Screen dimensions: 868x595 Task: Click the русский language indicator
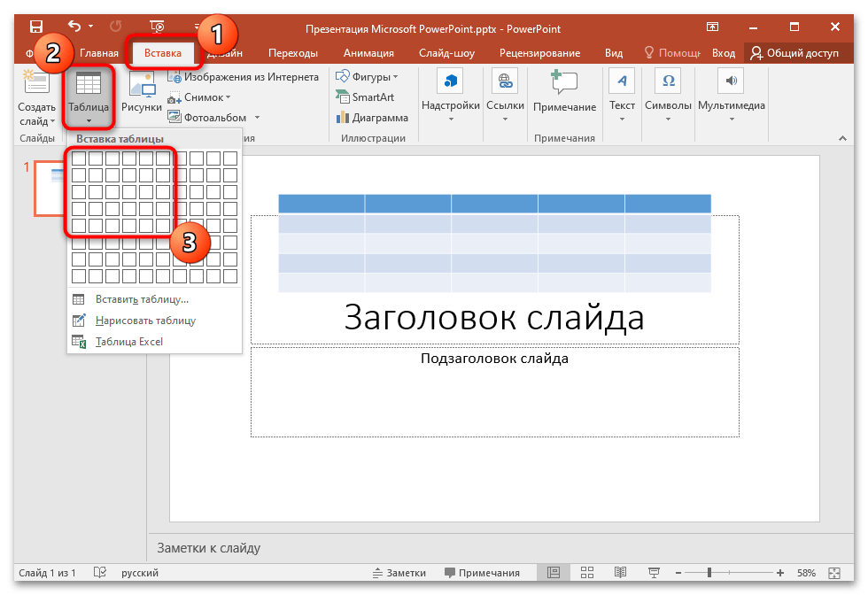click(140, 573)
